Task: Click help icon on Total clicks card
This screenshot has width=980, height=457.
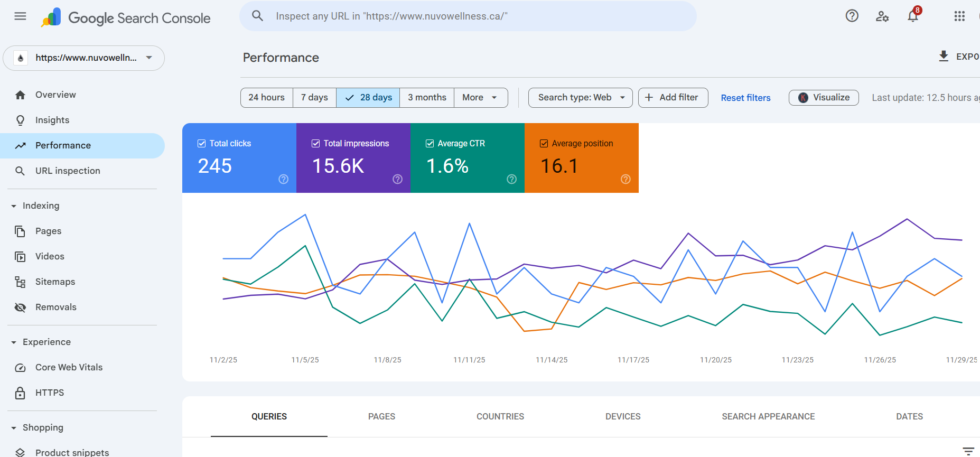Action: click(x=284, y=179)
